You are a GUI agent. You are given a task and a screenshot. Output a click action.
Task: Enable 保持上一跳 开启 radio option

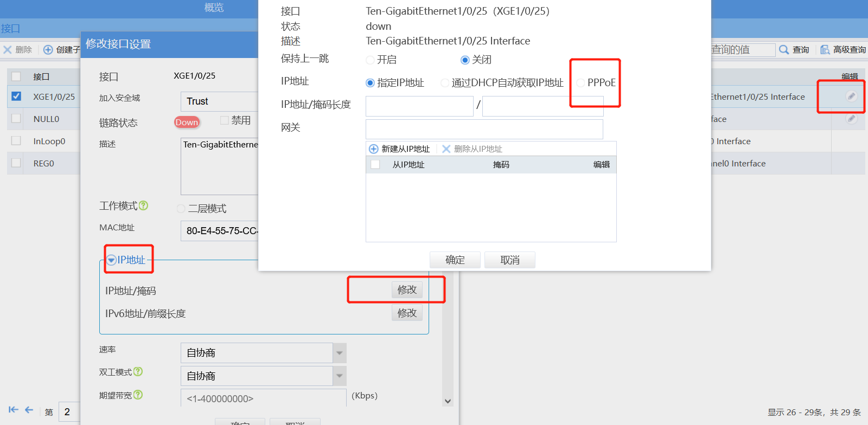(x=370, y=60)
